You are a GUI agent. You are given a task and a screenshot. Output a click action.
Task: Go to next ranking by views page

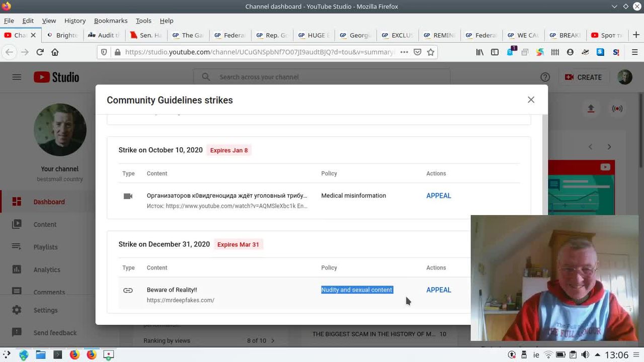point(273,341)
